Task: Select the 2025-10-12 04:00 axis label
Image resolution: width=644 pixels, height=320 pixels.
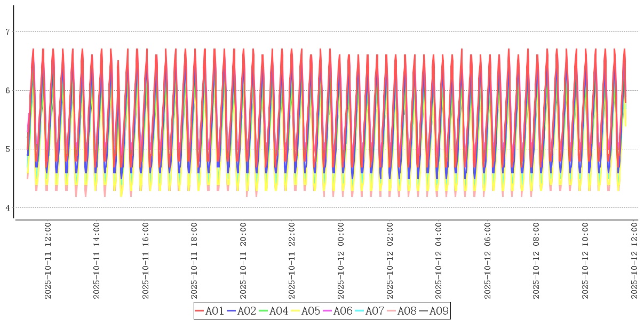Action: (x=439, y=261)
